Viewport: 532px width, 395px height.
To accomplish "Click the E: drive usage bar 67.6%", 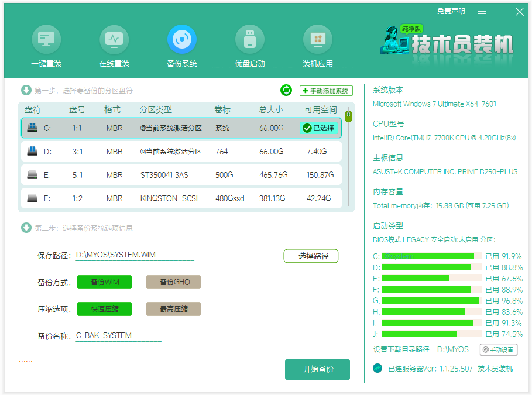I will (x=432, y=279).
